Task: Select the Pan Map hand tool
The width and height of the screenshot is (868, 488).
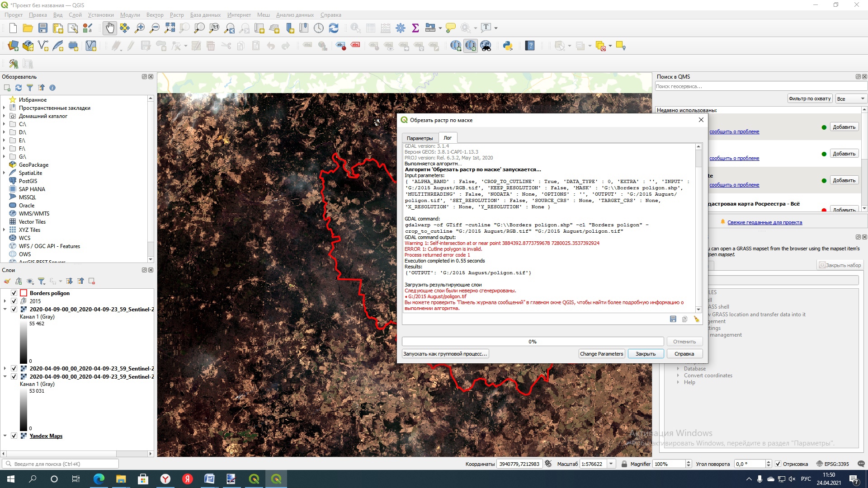Action: tap(110, 28)
